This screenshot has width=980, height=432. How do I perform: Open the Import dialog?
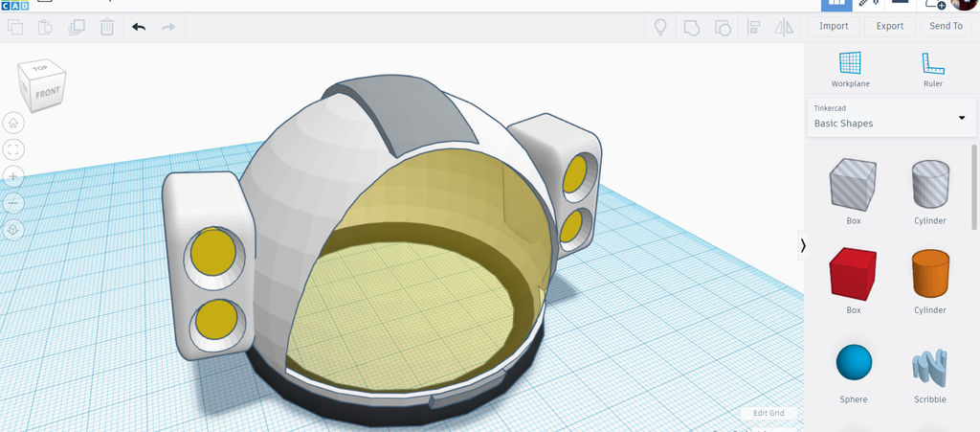834,26
